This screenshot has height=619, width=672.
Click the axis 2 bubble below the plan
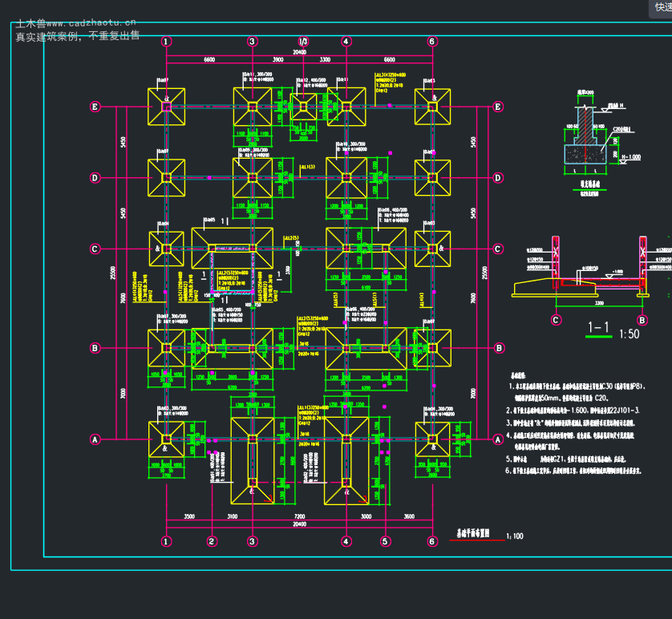[212, 541]
